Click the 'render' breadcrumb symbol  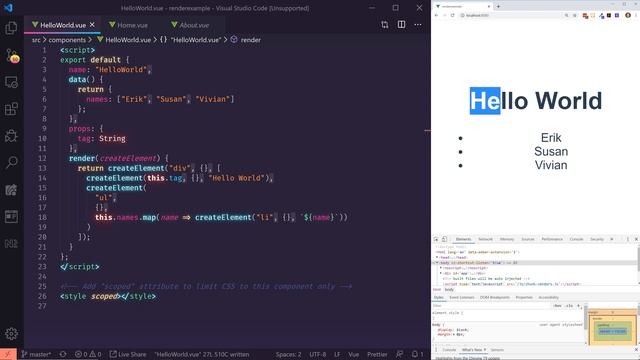pyautogui.click(x=246, y=40)
